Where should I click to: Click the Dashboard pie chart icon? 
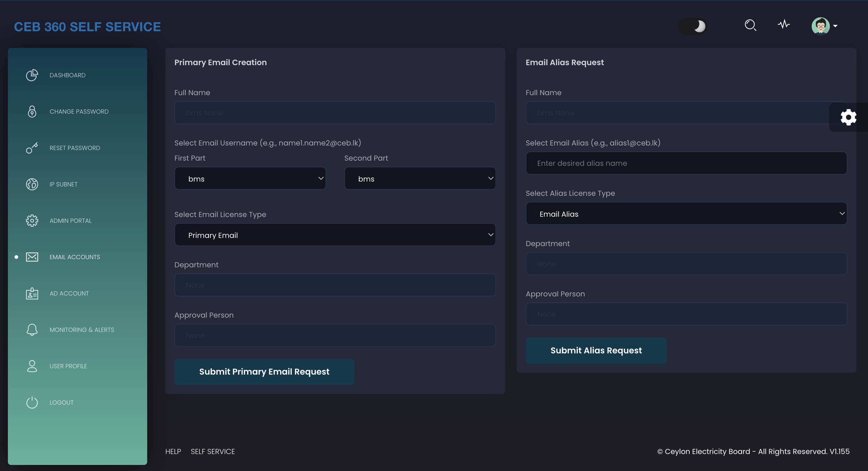[32, 75]
